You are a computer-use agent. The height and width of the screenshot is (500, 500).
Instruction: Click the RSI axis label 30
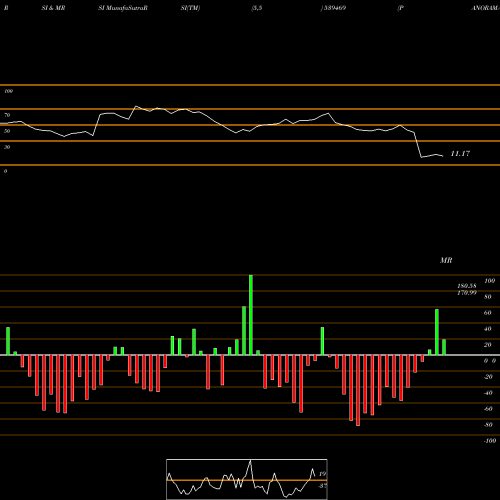tap(7, 147)
